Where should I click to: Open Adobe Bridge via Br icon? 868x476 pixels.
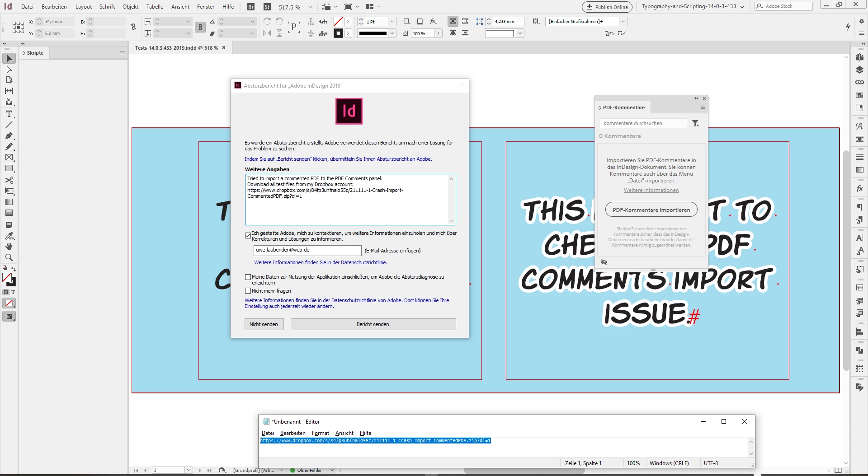(251, 7)
